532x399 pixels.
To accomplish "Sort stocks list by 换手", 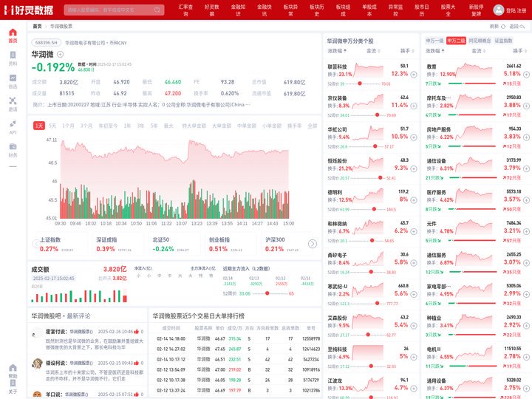I will coord(407,51).
